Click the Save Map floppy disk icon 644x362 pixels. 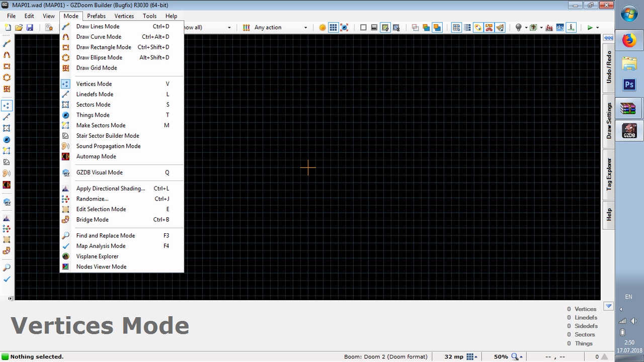point(30,27)
